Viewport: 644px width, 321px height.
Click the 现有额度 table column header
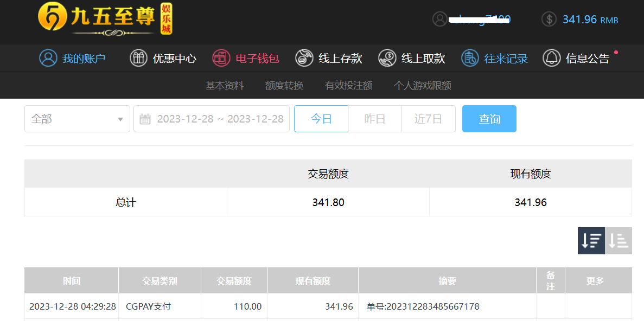pyautogui.click(x=313, y=281)
